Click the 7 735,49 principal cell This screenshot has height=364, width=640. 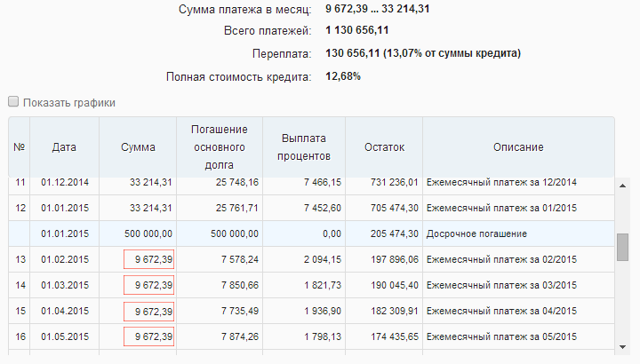240,311
